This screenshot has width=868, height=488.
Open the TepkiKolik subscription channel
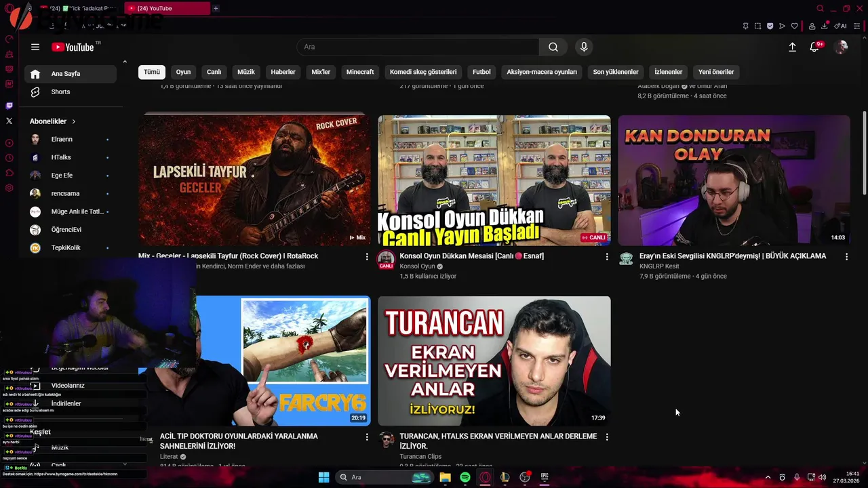71,247
